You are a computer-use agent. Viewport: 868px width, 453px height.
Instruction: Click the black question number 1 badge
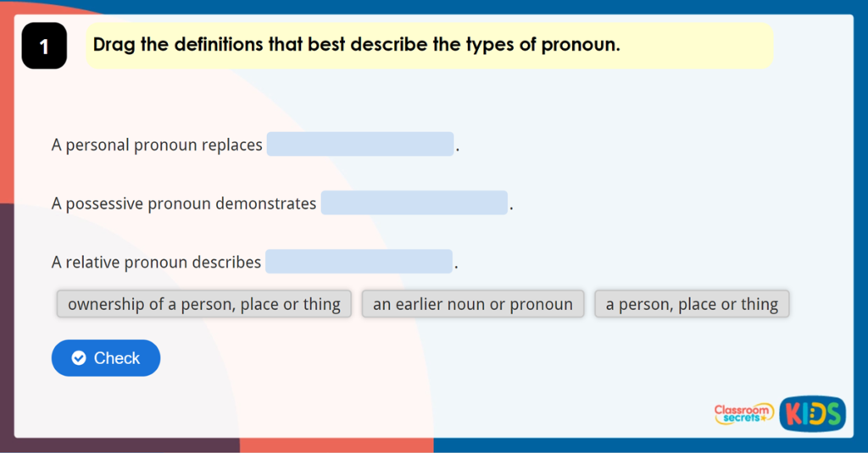44,47
